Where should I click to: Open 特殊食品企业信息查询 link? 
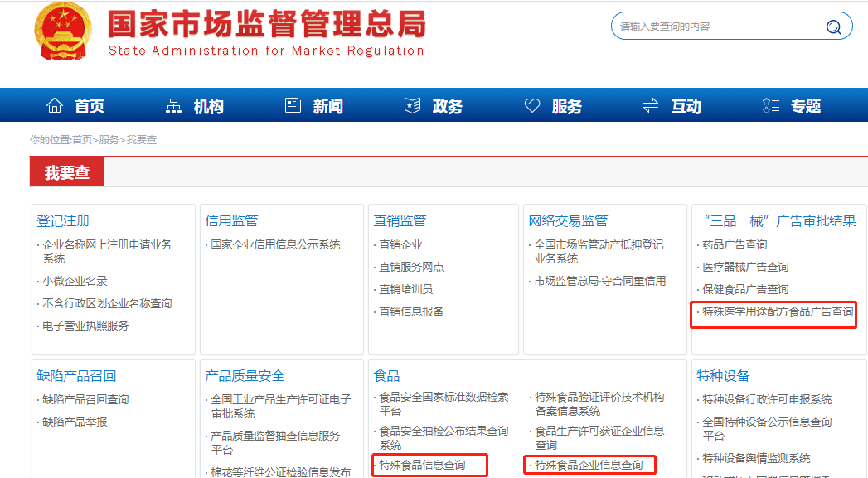589,465
